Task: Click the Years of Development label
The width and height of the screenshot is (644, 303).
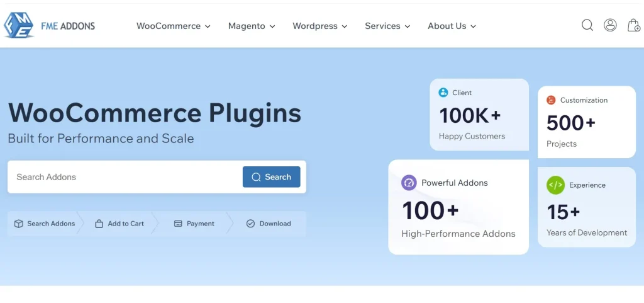Action: click(x=587, y=232)
